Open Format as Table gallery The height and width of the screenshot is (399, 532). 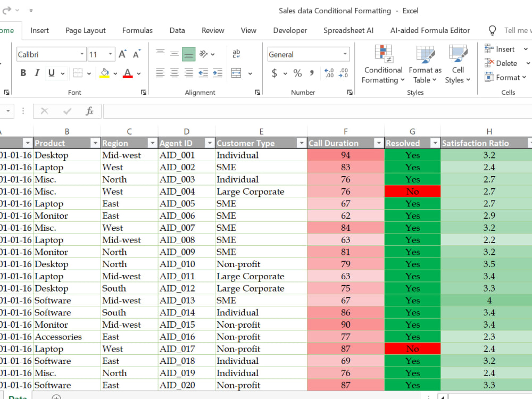click(x=425, y=64)
